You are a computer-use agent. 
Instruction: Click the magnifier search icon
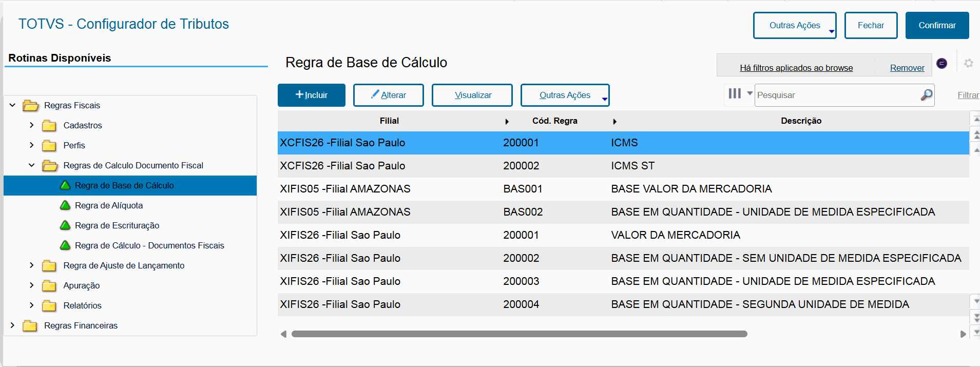926,95
